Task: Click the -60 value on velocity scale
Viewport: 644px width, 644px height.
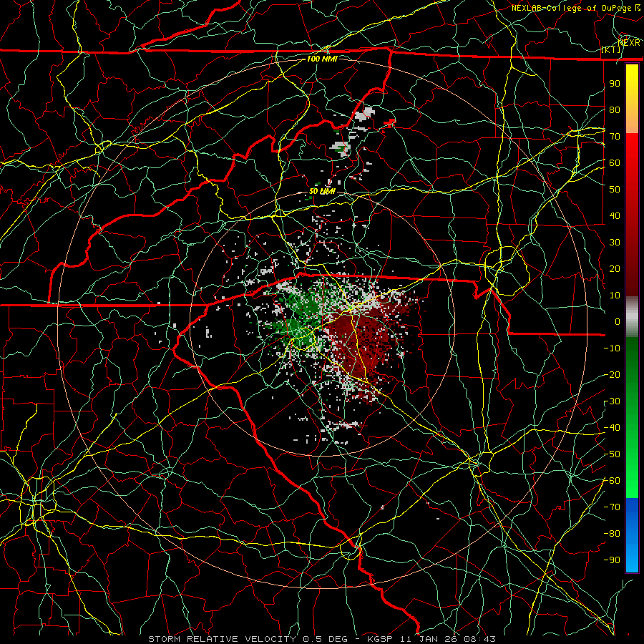Action: pos(612,481)
